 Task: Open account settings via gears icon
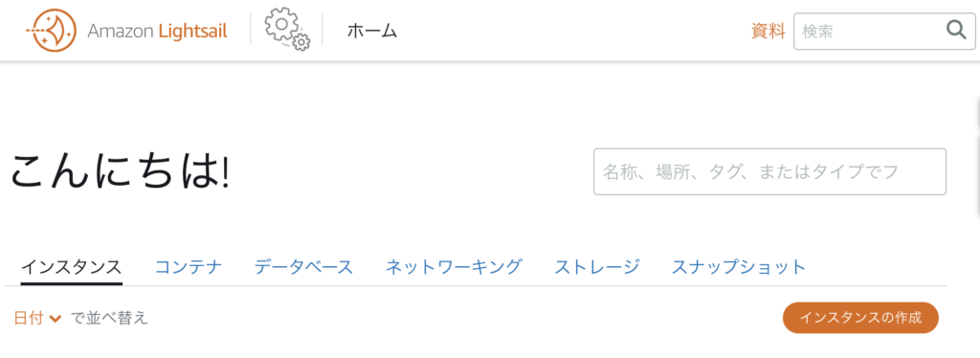[287, 30]
